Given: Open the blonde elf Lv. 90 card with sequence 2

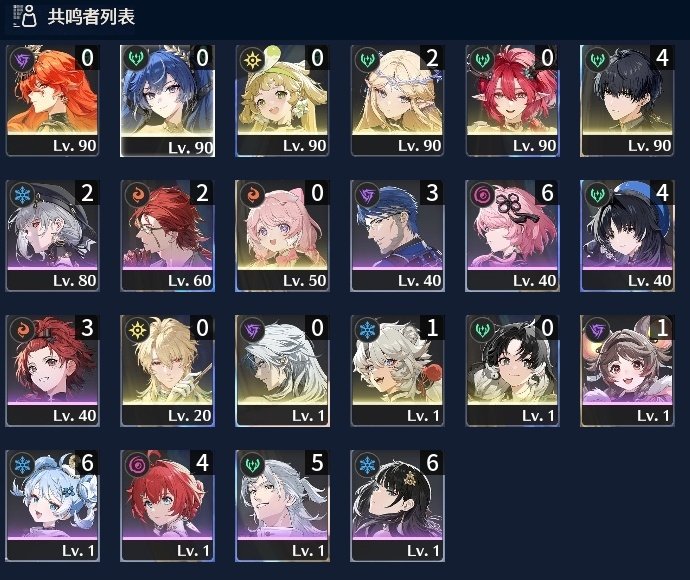Looking at the screenshot, I should pyautogui.click(x=397, y=101).
